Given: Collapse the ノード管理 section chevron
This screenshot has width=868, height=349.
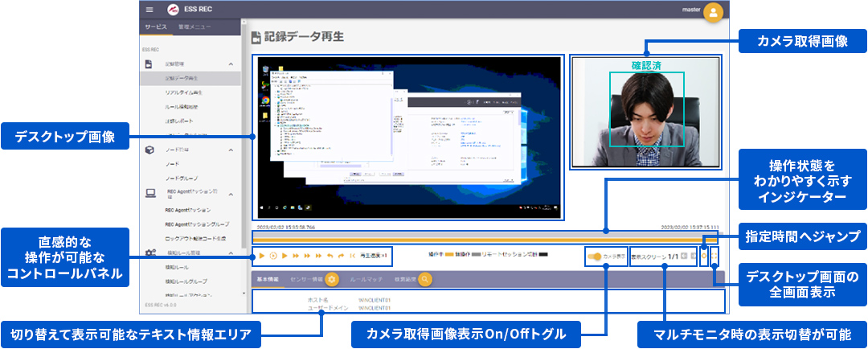Looking at the screenshot, I should click(231, 150).
